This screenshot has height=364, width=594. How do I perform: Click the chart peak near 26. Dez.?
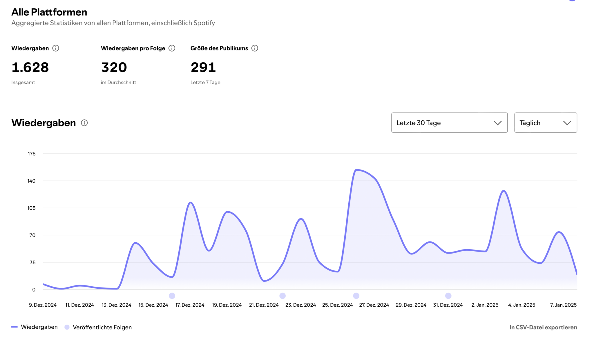356,170
